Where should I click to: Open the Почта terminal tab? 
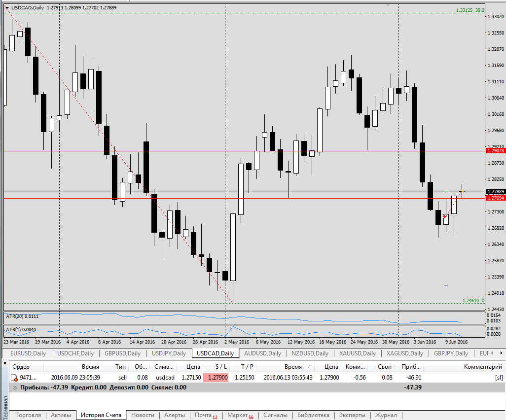pyautogui.click(x=206, y=415)
